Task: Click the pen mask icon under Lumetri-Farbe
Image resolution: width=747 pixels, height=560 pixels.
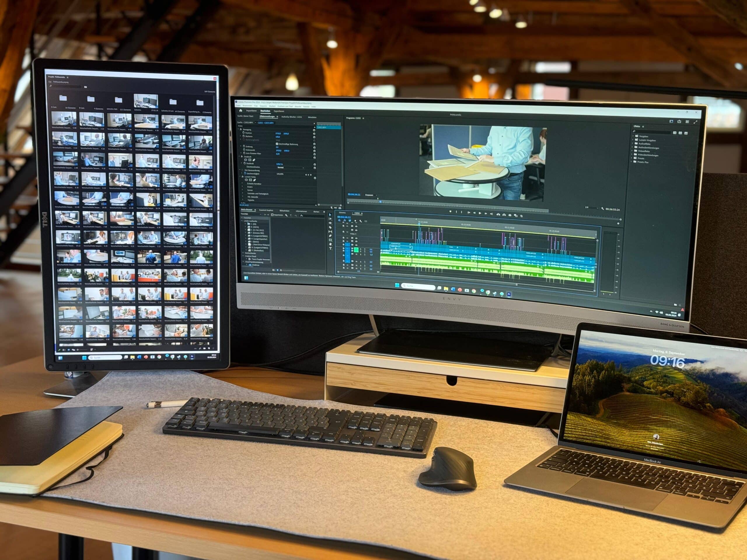Action: point(255,180)
